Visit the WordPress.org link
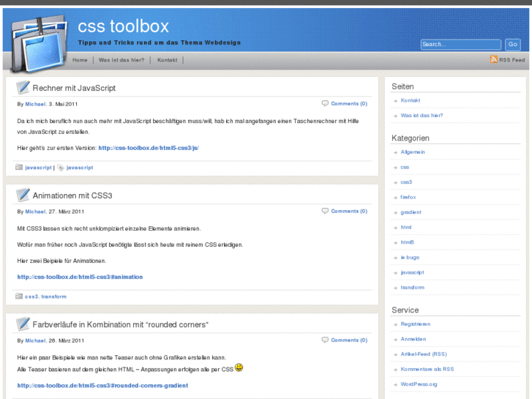Viewport: 532px width, 399px height. 419,384
